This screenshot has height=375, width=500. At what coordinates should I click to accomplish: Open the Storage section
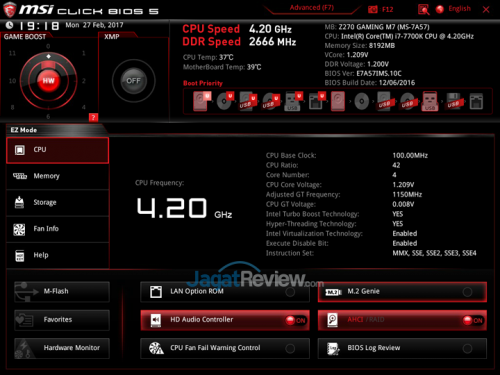pyautogui.click(x=58, y=203)
